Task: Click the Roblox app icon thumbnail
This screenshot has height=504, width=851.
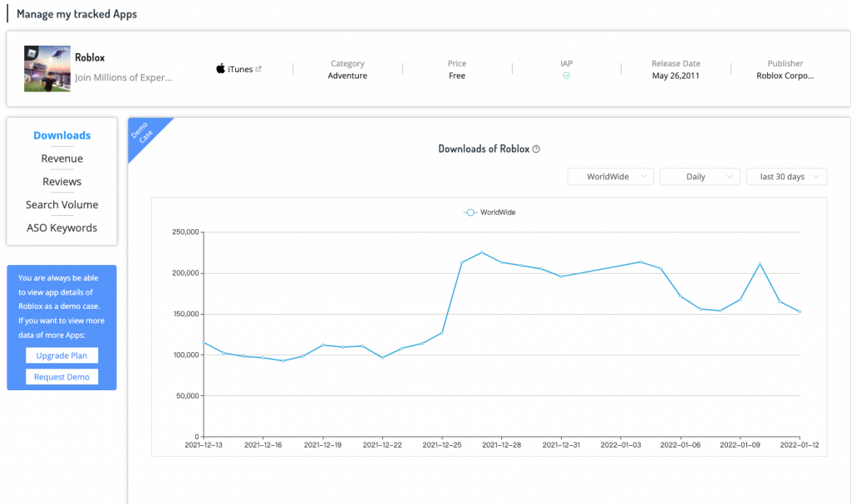Action: (47, 69)
